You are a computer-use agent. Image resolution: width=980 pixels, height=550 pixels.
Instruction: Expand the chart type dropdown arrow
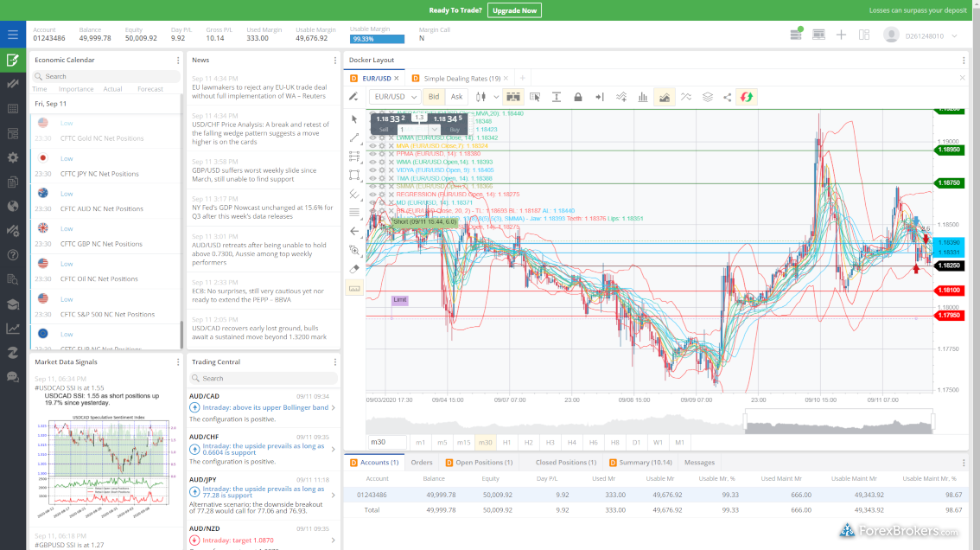[x=496, y=97]
